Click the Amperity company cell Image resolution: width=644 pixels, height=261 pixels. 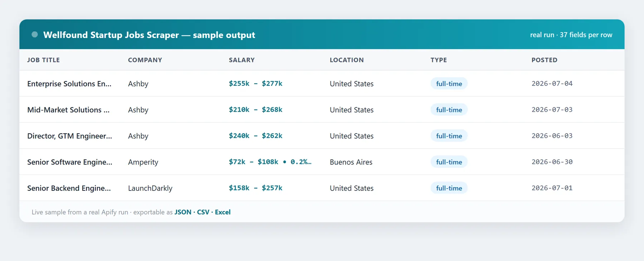point(143,162)
